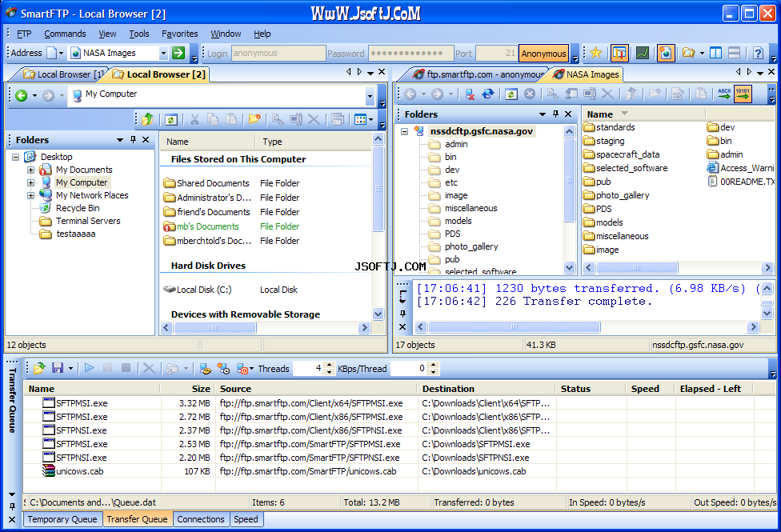The width and height of the screenshot is (781, 532).
Task: Open the Temporary Queue tab
Action: coord(62,519)
